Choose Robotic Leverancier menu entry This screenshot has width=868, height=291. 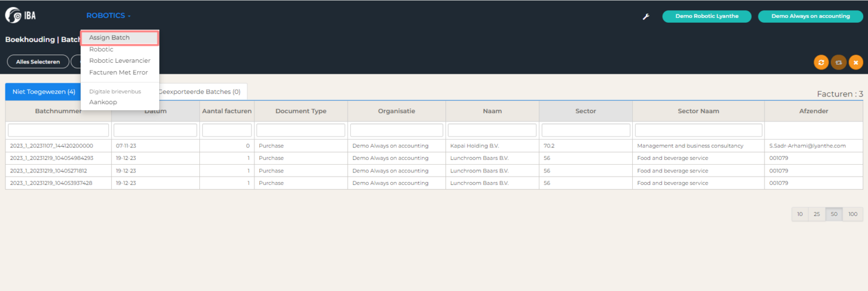coord(120,60)
